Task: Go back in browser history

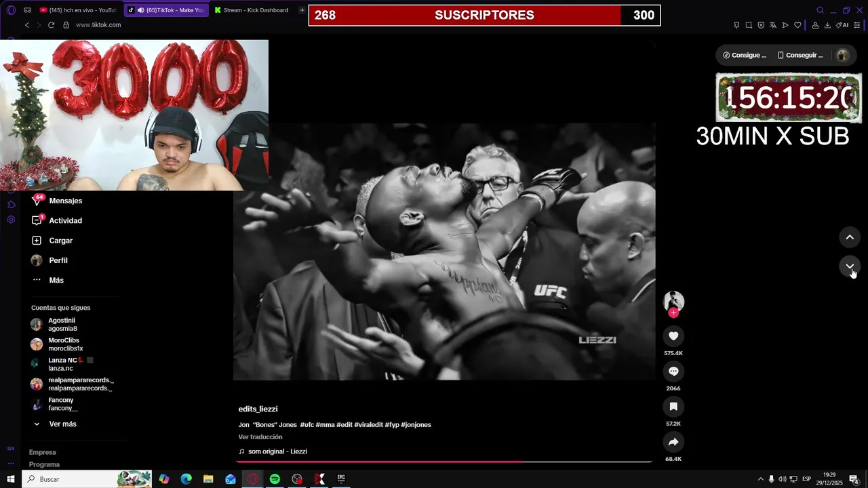Action: [27, 25]
